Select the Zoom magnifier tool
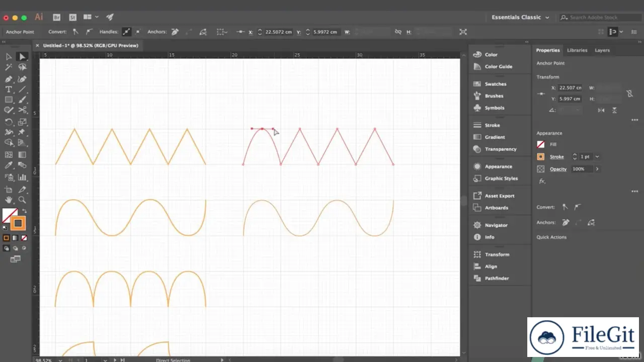This screenshot has width=644, height=362. [22, 200]
